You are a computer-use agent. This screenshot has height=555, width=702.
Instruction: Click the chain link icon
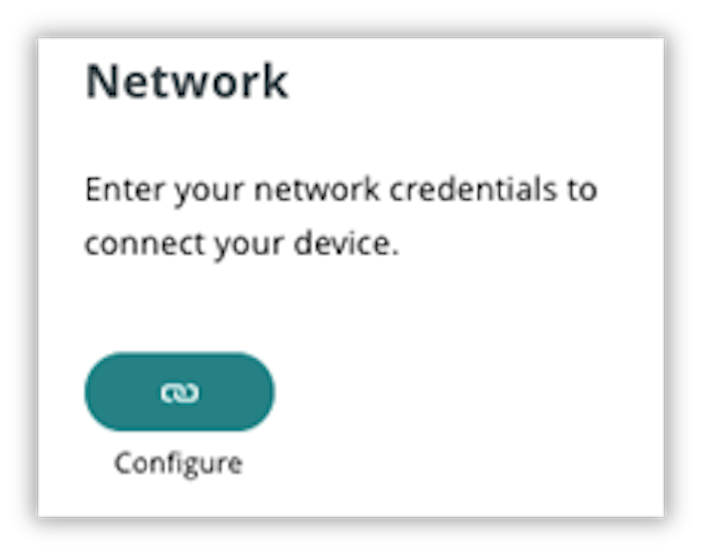[180, 393]
